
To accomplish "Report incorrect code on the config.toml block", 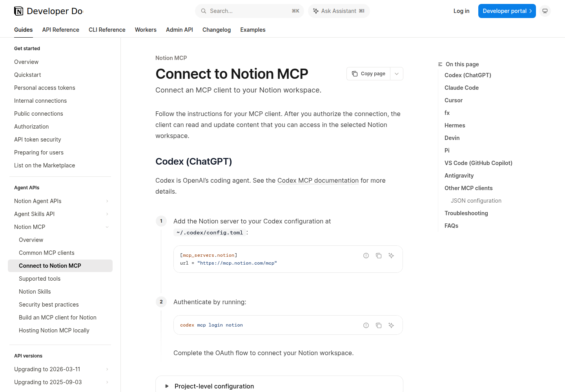I will coord(366,256).
